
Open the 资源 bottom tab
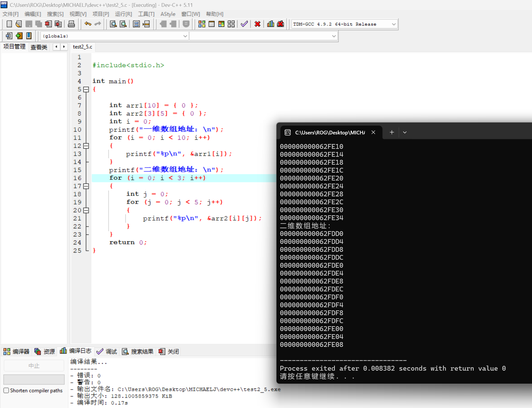tap(45, 351)
